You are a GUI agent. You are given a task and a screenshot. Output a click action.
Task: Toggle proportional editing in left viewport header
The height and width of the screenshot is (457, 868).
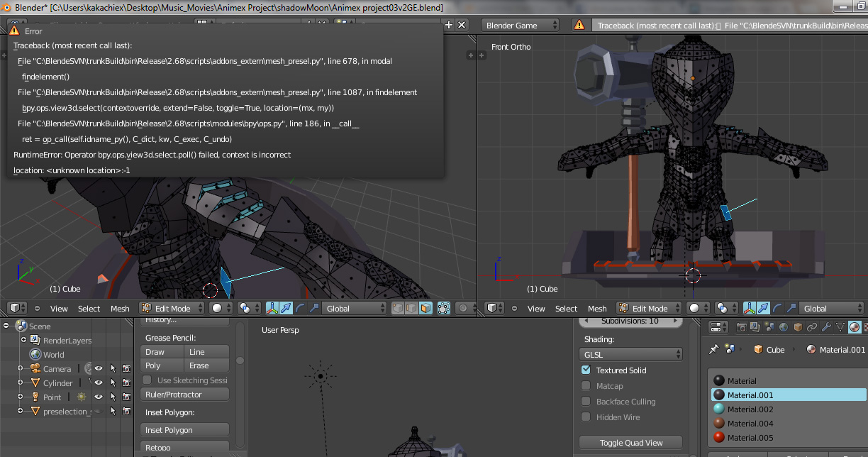466,308
